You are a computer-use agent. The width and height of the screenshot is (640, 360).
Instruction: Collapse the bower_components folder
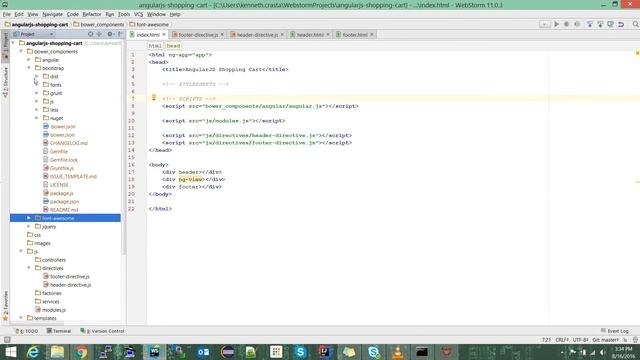[21, 51]
